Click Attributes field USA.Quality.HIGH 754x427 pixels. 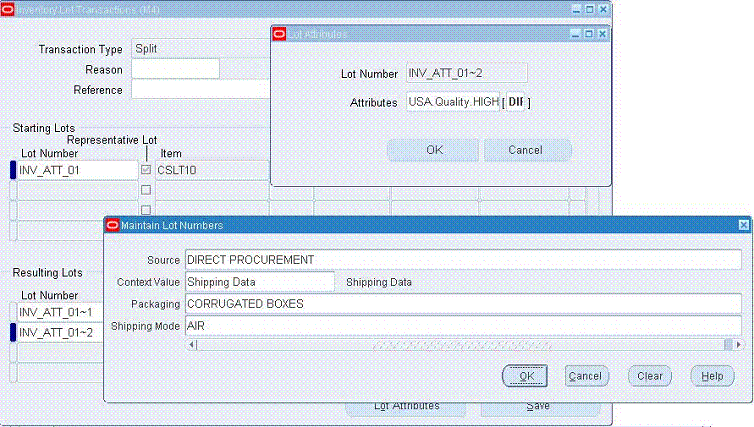point(453,102)
